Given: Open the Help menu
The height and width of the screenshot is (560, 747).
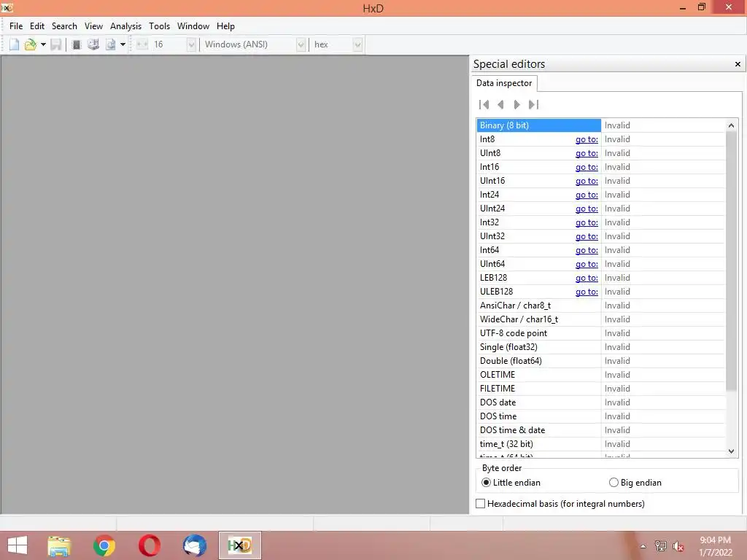Looking at the screenshot, I should (x=225, y=26).
